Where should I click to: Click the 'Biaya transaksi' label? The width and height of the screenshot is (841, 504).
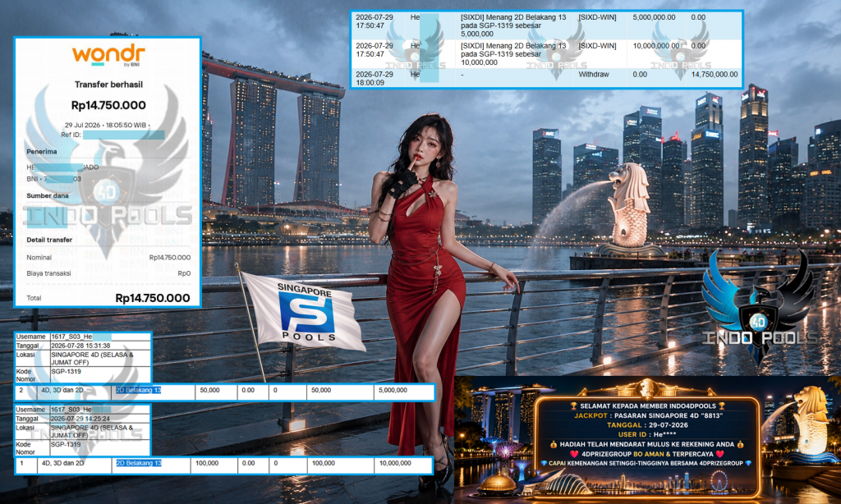(48, 273)
